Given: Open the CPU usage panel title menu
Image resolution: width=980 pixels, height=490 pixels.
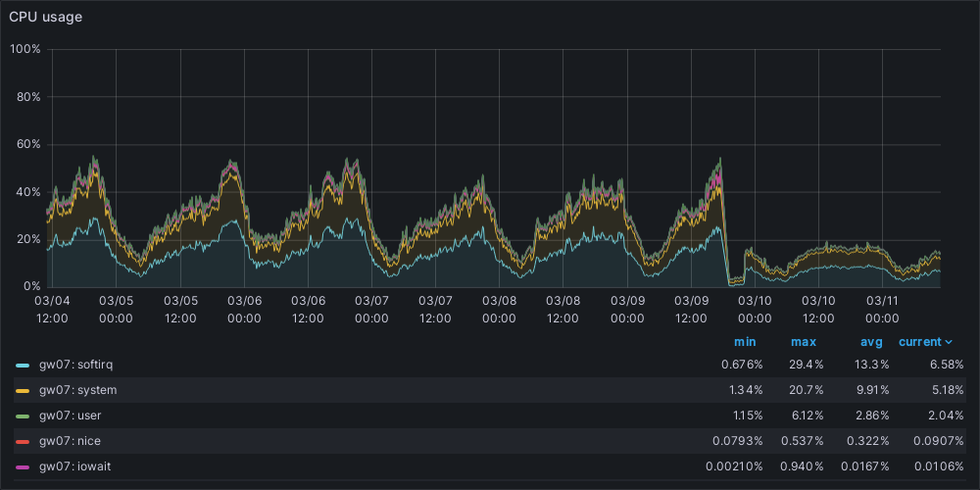Looking at the screenshot, I should pos(45,17).
